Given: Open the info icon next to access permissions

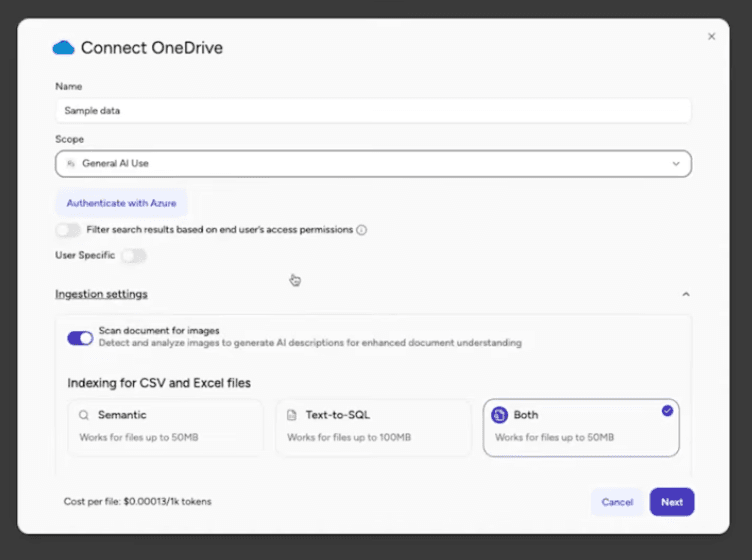Looking at the screenshot, I should (x=362, y=230).
